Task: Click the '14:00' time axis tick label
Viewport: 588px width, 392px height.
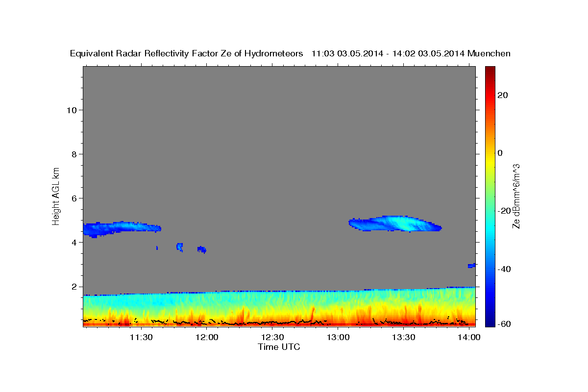Action: click(x=469, y=338)
